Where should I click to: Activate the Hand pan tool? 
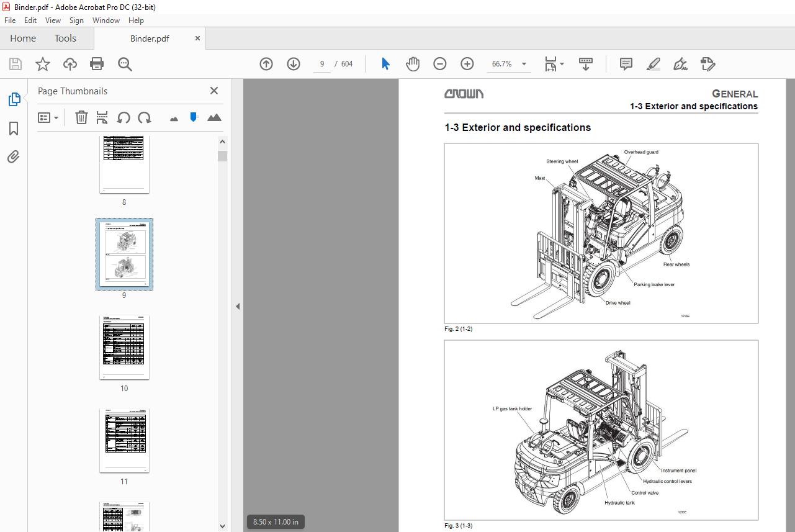click(413, 64)
